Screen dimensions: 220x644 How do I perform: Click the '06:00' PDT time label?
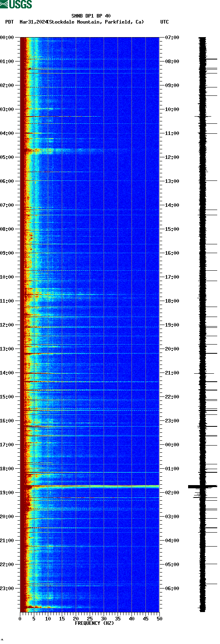(7, 181)
